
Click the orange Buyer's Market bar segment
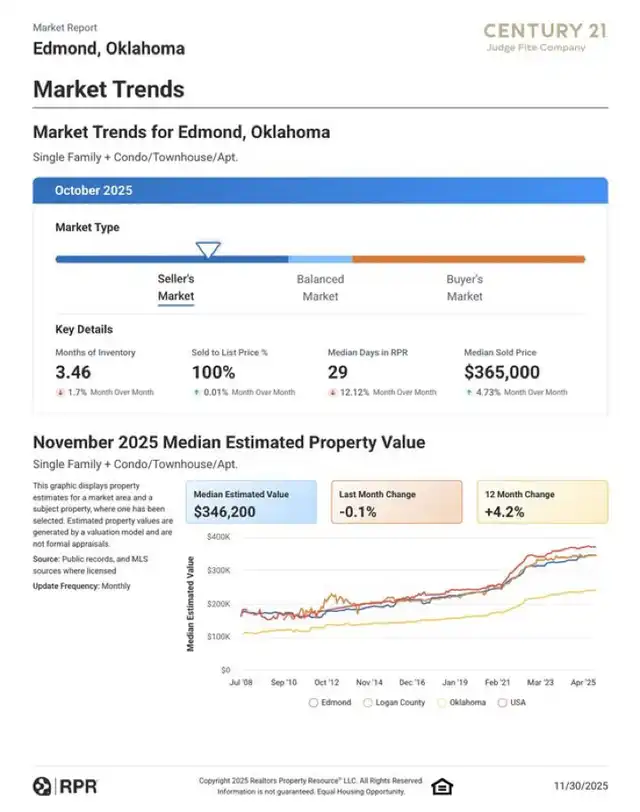[x=468, y=259]
